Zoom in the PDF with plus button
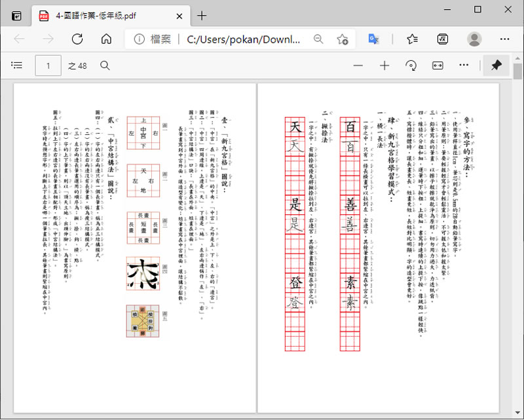Image resolution: width=524 pixels, height=420 pixels. [384, 66]
